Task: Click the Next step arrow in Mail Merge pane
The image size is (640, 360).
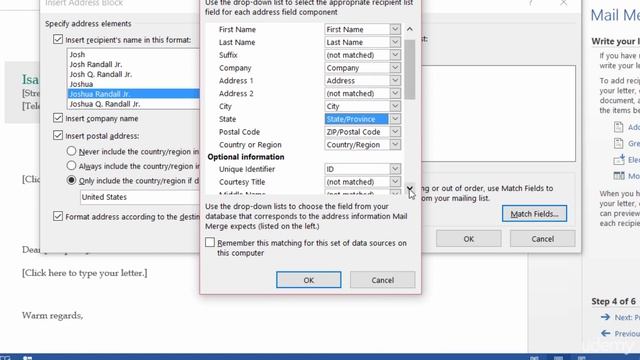Action: (x=605, y=317)
